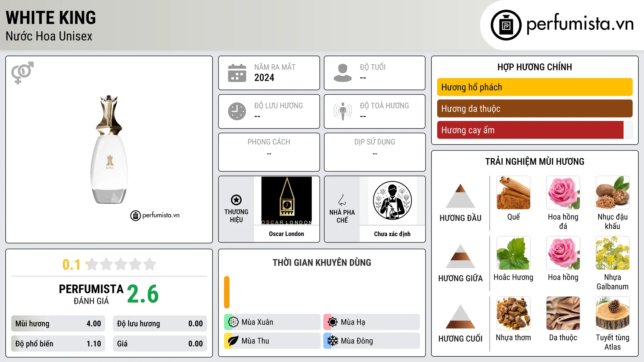Click the orange recommended-time bar

[227, 292]
